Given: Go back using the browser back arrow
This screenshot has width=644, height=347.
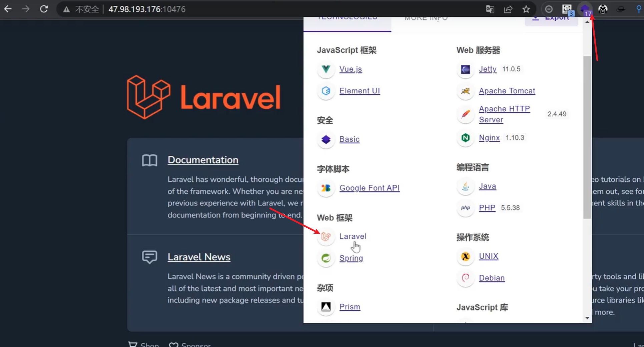Looking at the screenshot, I should pyautogui.click(x=8, y=9).
